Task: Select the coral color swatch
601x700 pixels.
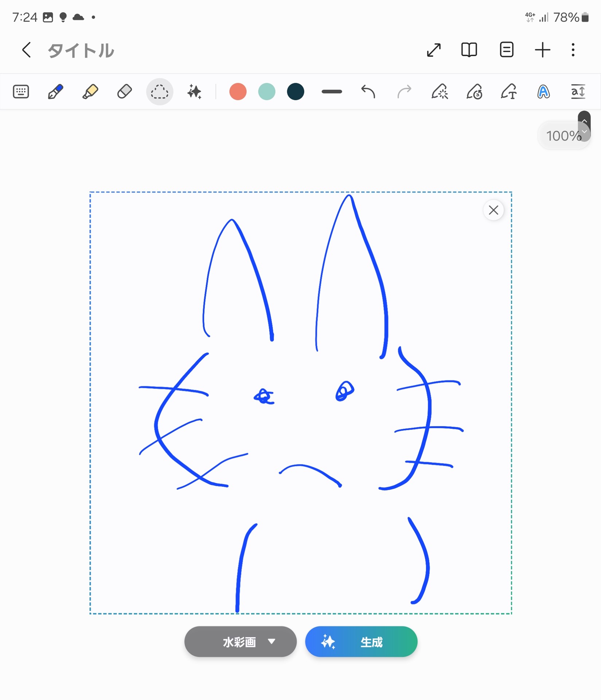Action: (238, 92)
